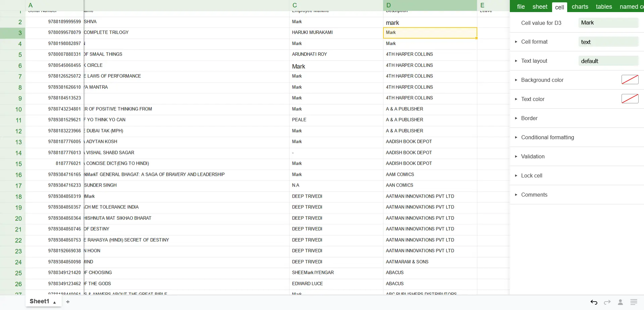Click the Background color swatch

click(x=630, y=80)
